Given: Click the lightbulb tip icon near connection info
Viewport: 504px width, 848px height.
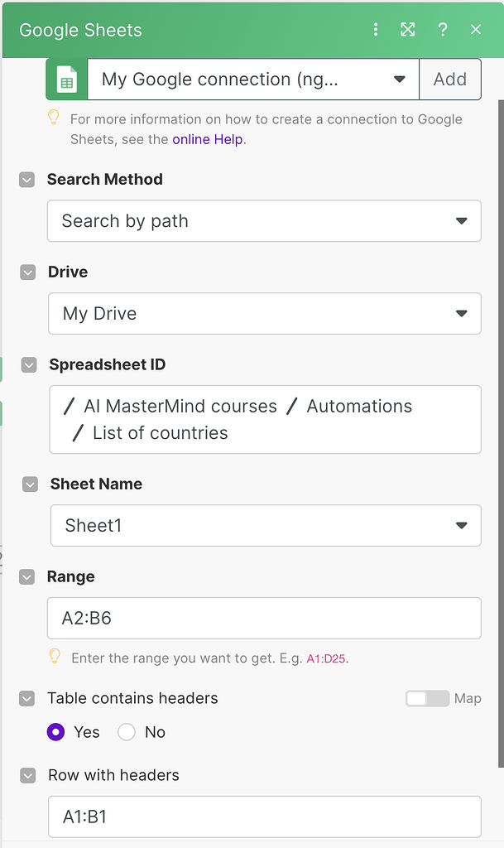Looking at the screenshot, I should pyautogui.click(x=53, y=118).
